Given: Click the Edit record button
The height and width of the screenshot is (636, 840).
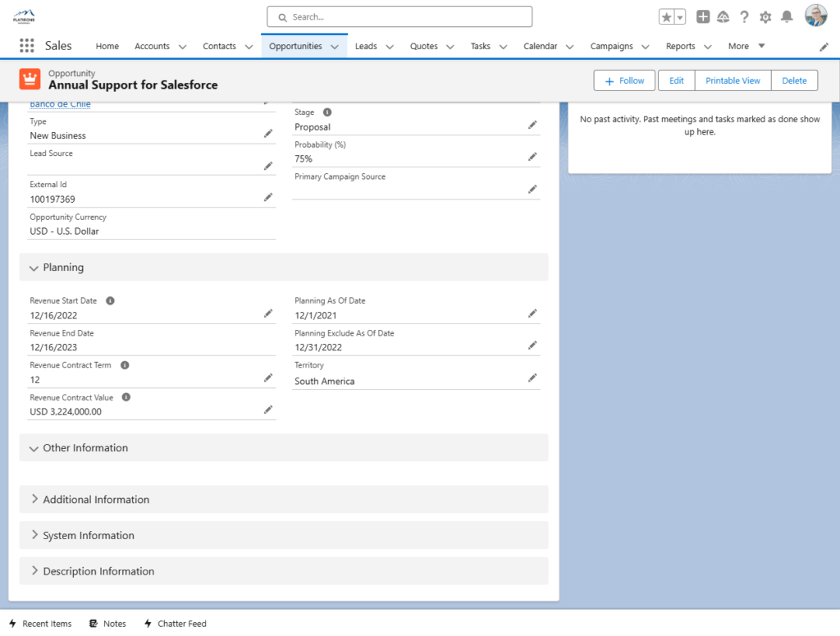Looking at the screenshot, I should (x=676, y=80).
